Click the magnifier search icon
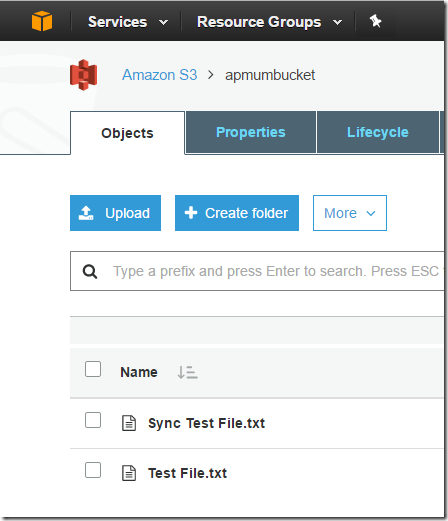Screen dimensions: 448x521 90,271
